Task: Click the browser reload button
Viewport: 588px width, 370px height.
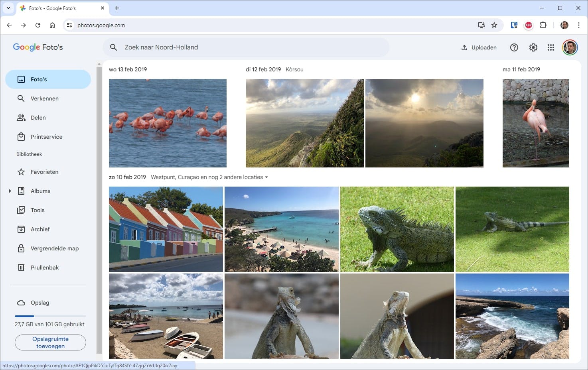Action: [38, 25]
